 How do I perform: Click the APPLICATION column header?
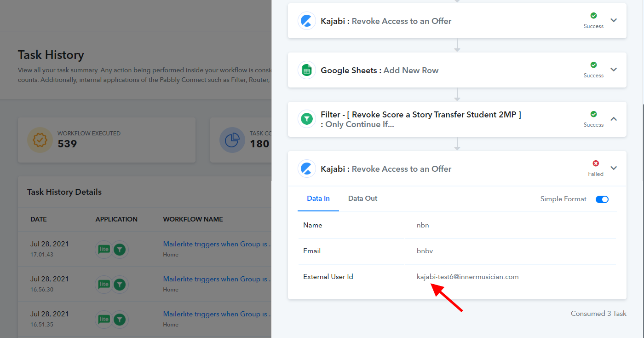point(116,219)
